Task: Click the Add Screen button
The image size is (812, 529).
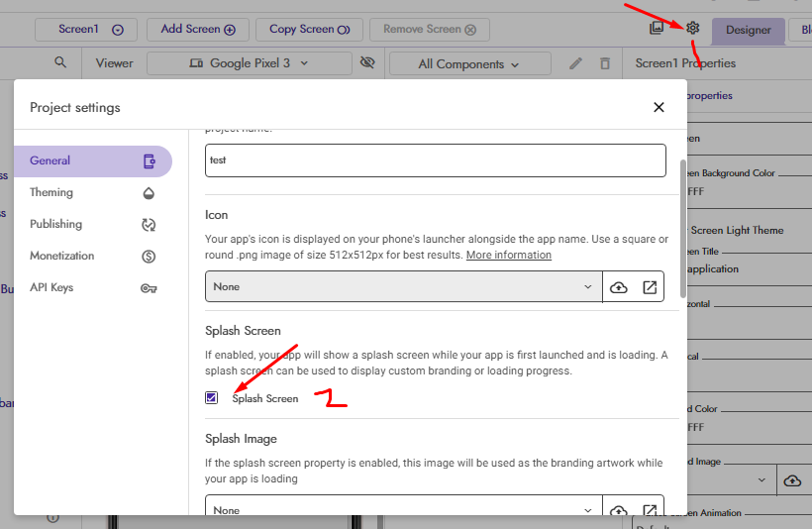Action: pyautogui.click(x=197, y=30)
